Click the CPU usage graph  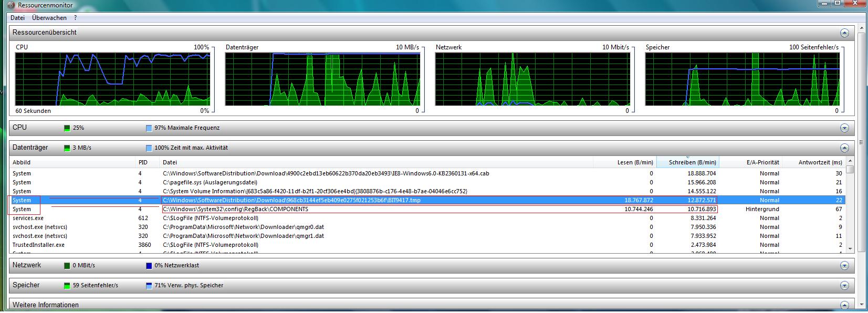coord(112,79)
